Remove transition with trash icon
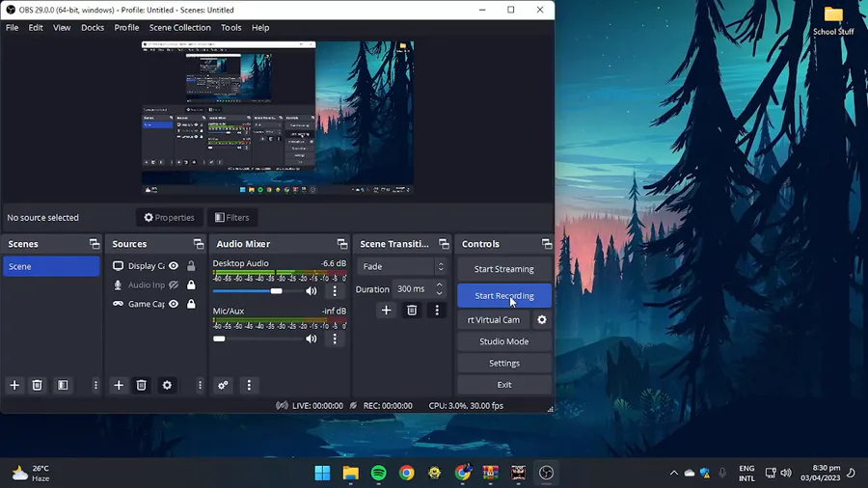 [x=412, y=311]
